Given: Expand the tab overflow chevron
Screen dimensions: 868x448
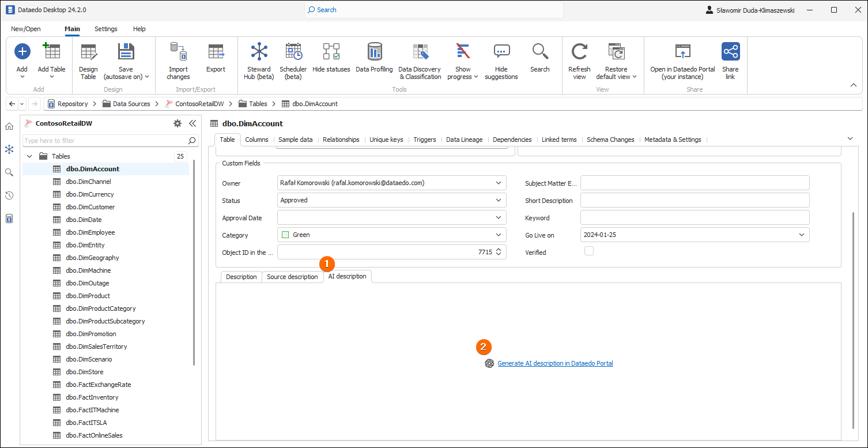Looking at the screenshot, I should point(850,138).
